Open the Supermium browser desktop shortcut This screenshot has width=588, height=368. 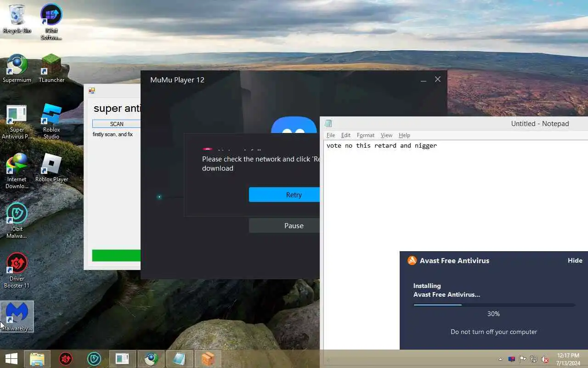point(17,69)
